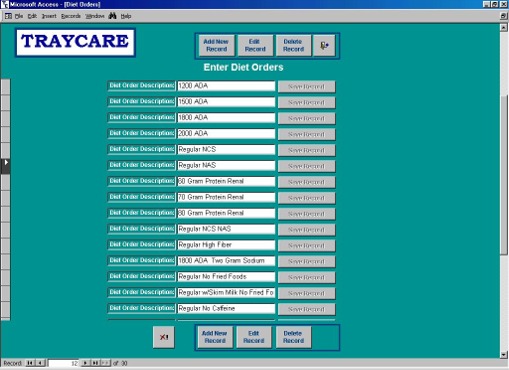
Task: Click the Regular No Caffeine field
Action: tap(226, 308)
